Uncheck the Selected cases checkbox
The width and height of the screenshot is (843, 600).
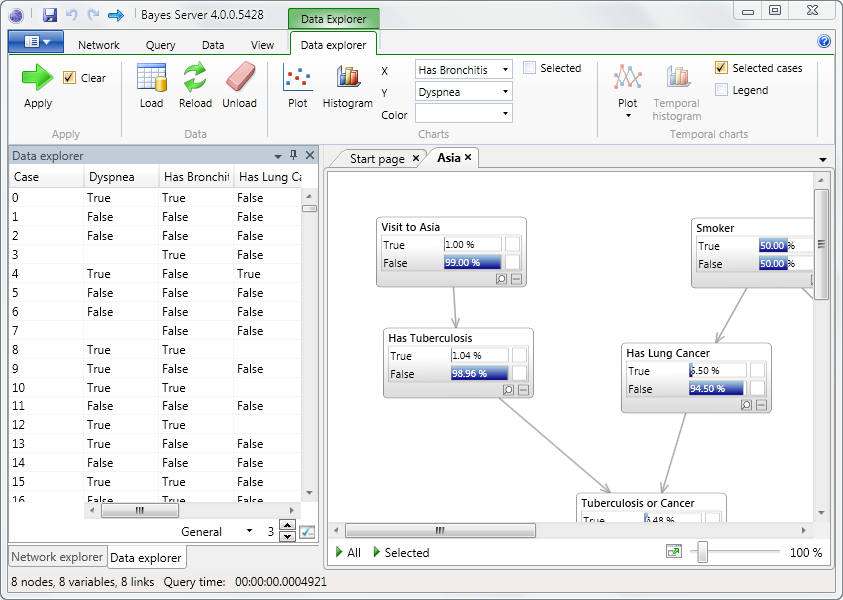pyautogui.click(x=721, y=68)
